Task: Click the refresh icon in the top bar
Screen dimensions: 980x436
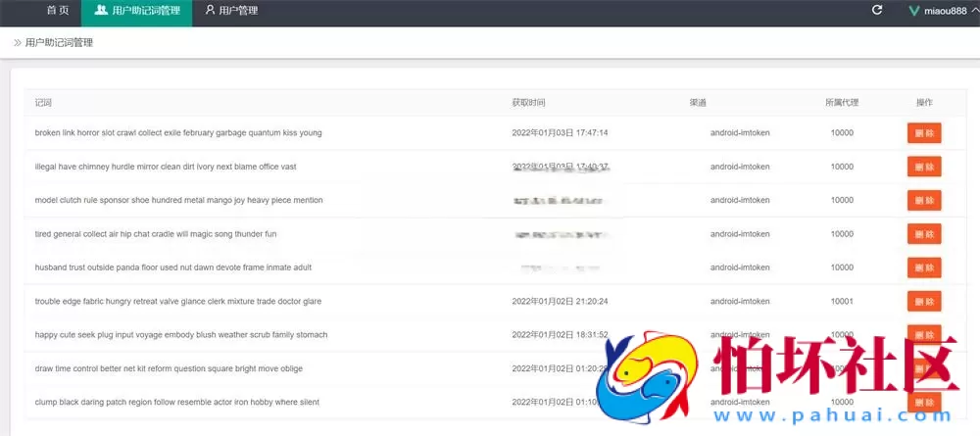Action: tap(877, 11)
